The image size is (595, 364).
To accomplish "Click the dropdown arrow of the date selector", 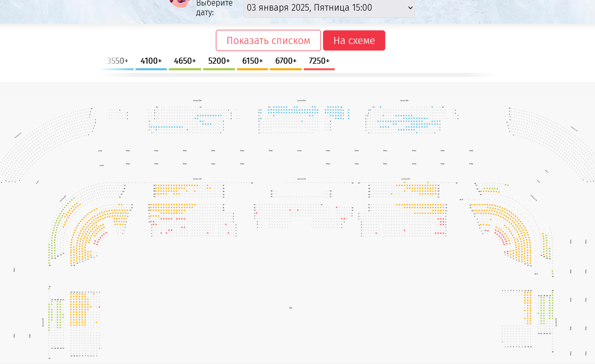I will coord(409,8).
